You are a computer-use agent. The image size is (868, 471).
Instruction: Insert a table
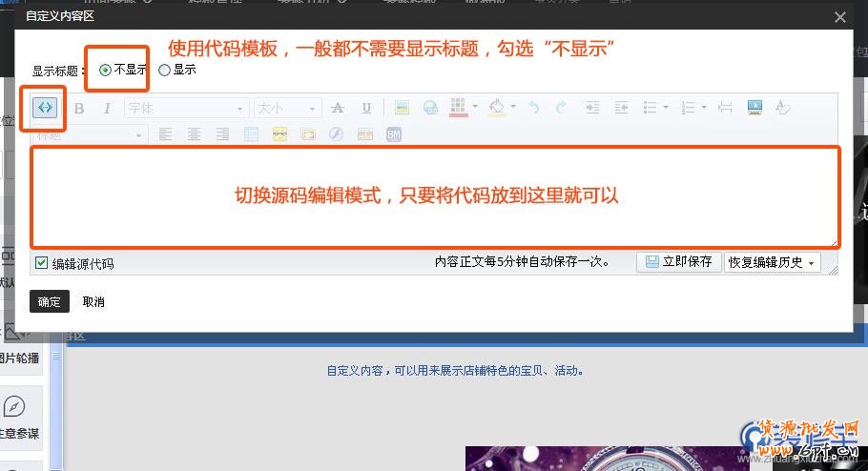coord(251,134)
